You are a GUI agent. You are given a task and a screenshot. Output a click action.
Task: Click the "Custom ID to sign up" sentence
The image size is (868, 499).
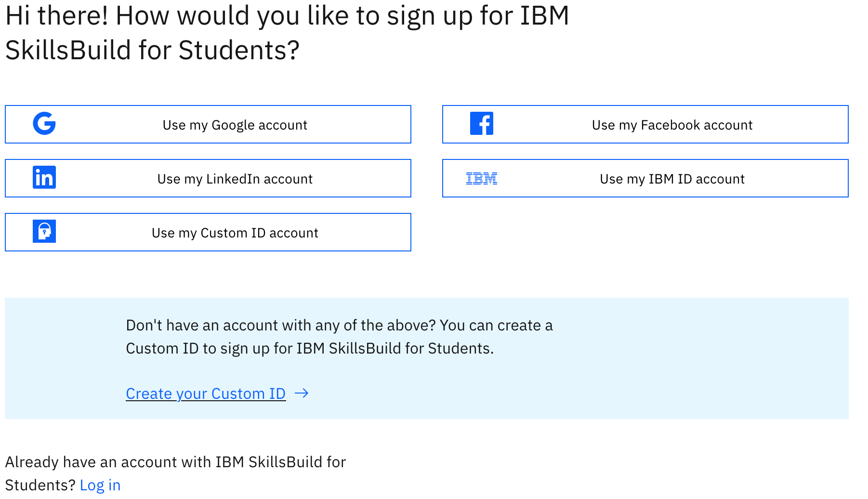point(310,348)
